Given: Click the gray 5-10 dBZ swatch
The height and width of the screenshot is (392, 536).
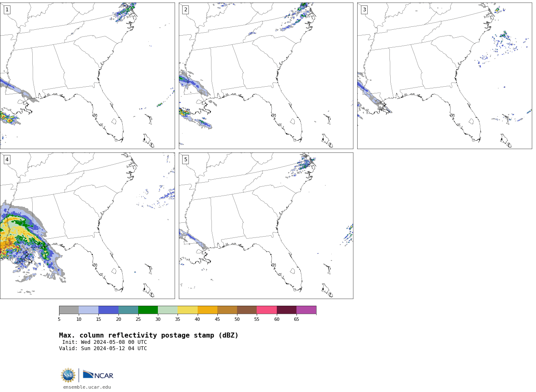Looking at the screenshot, I should coord(69,310).
